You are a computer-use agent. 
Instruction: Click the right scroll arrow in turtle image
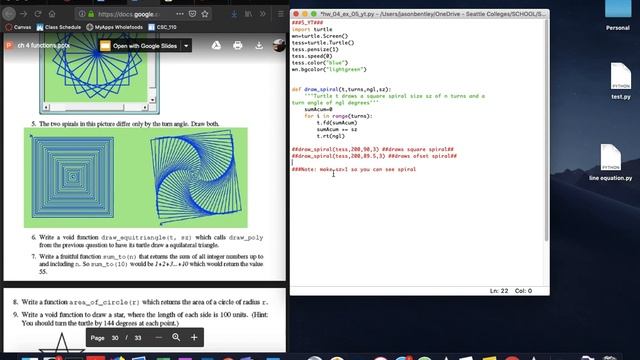point(145,107)
